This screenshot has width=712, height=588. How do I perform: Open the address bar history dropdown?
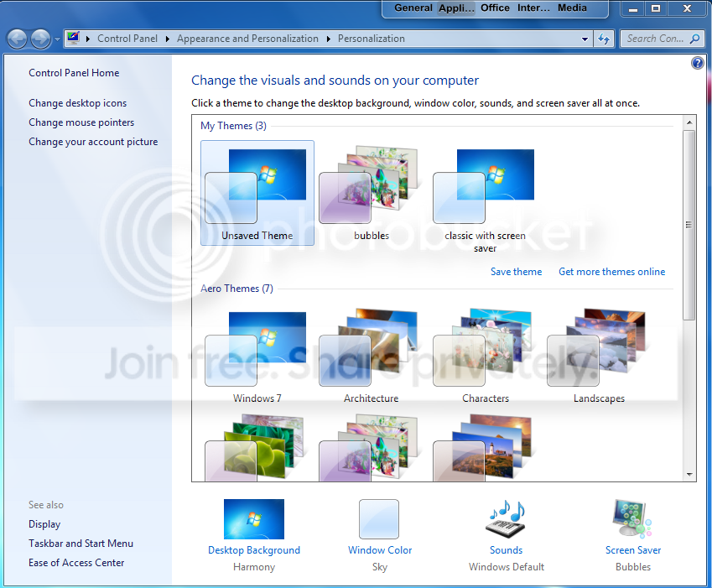pyautogui.click(x=585, y=39)
